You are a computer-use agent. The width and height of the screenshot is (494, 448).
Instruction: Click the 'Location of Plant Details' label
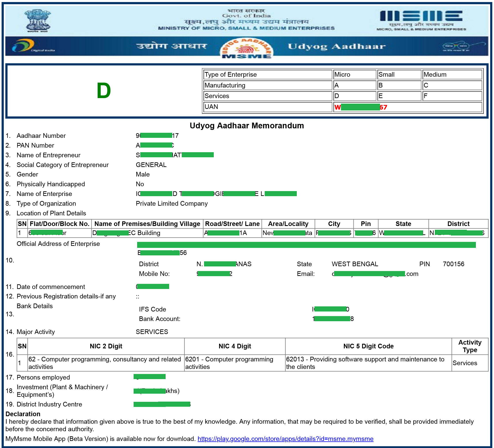point(51,213)
